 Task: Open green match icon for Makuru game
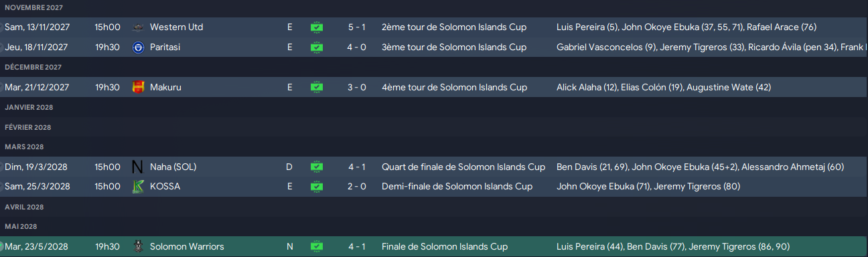coord(317,87)
